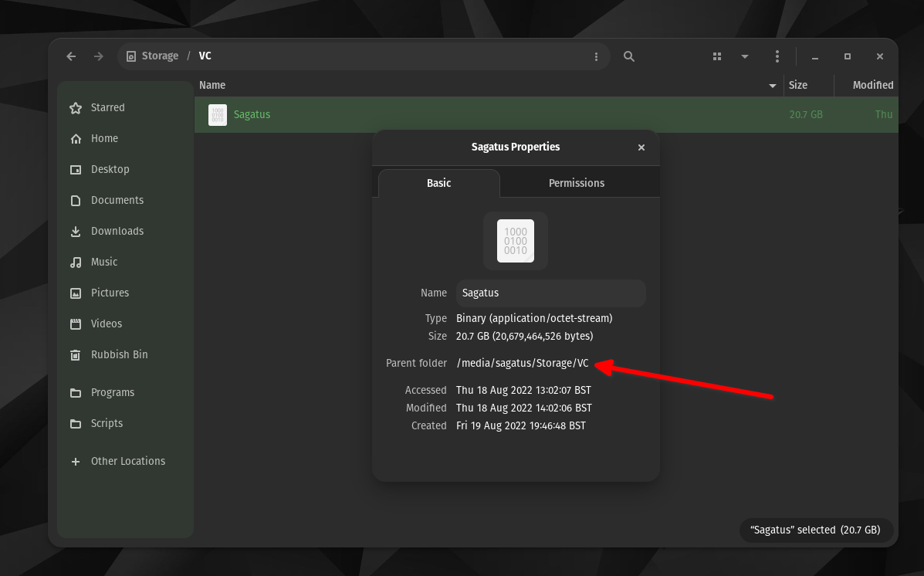Click the Sagatus binary file icon in list
Viewport: 924px width, 576px height.
tap(218, 114)
